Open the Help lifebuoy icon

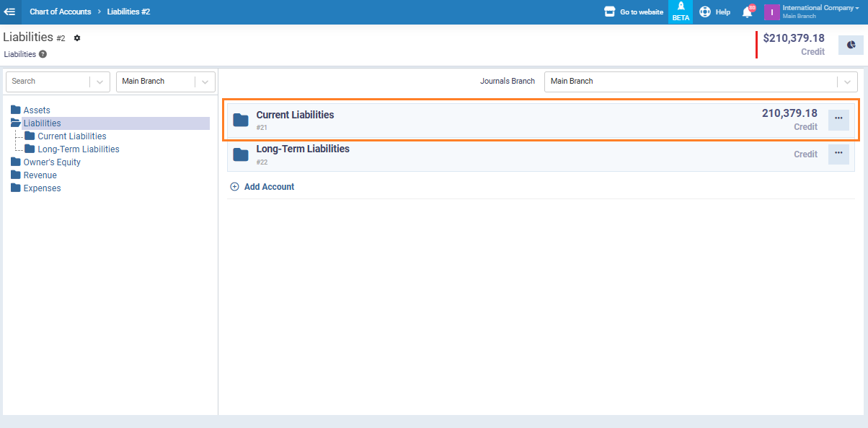tap(705, 12)
